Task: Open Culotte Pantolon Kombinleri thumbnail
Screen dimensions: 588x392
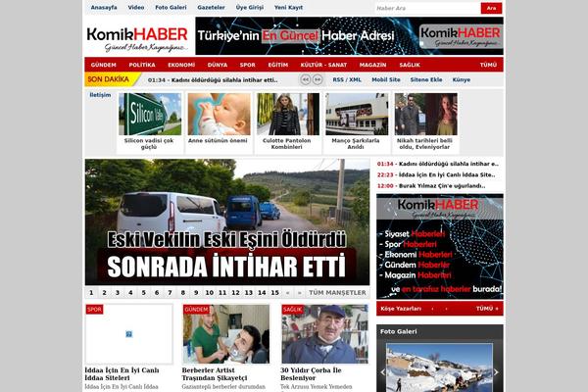Action: pos(288,114)
